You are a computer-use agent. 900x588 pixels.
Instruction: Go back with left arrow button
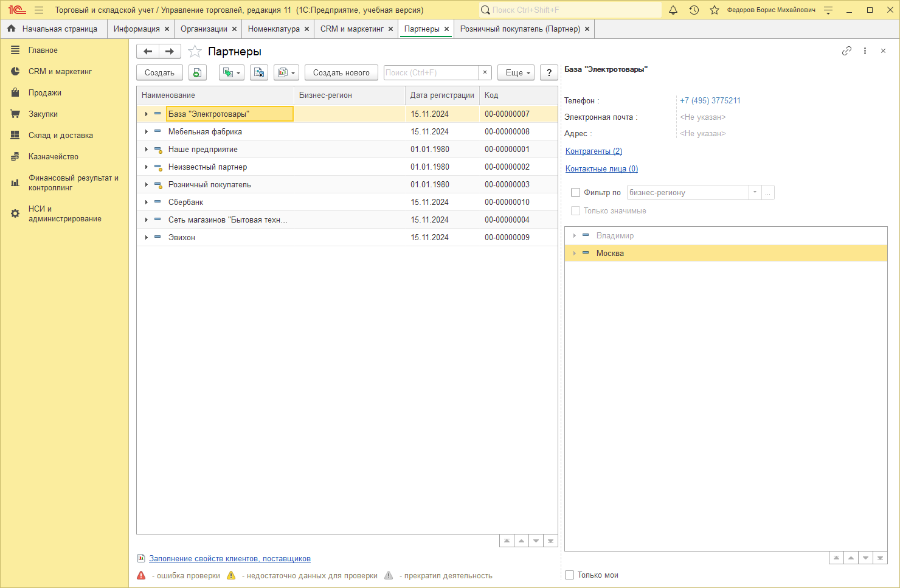148,52
